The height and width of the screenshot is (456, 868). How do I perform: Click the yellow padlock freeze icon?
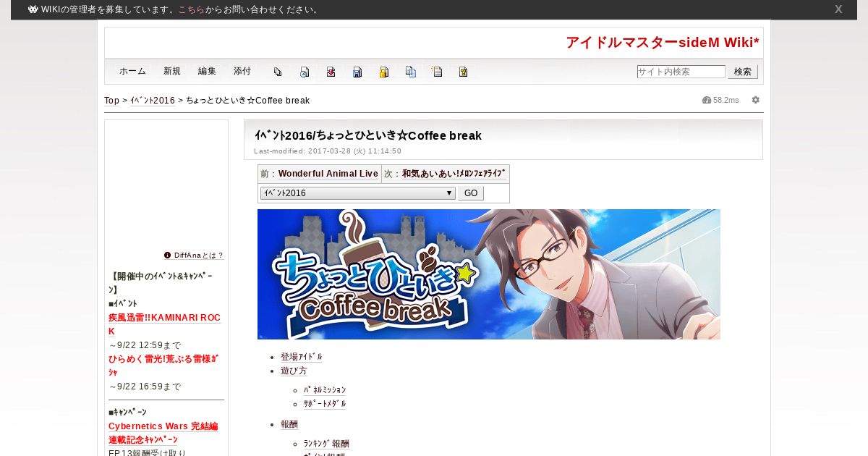click(x=384, y=72)
